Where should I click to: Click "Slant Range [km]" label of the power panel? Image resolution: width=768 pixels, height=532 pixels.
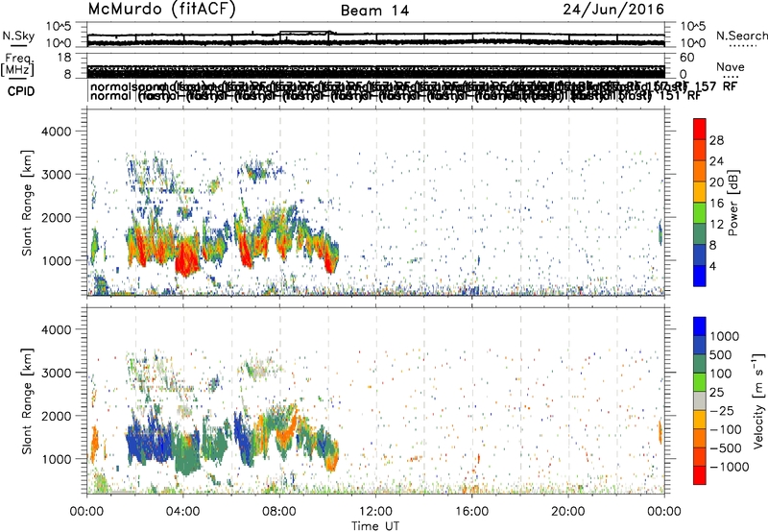27,203
